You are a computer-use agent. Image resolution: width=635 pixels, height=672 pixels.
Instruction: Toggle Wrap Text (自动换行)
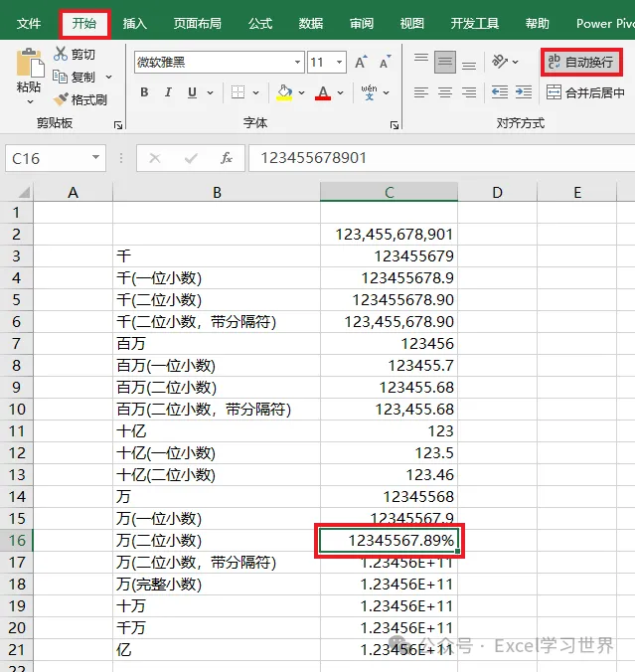tap(581, 63)
